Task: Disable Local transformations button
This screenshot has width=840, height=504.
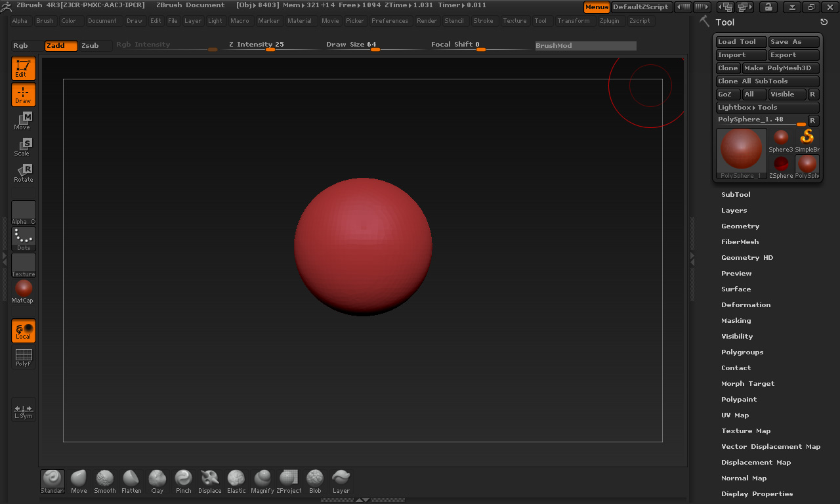Action: (x=24, y=331)
